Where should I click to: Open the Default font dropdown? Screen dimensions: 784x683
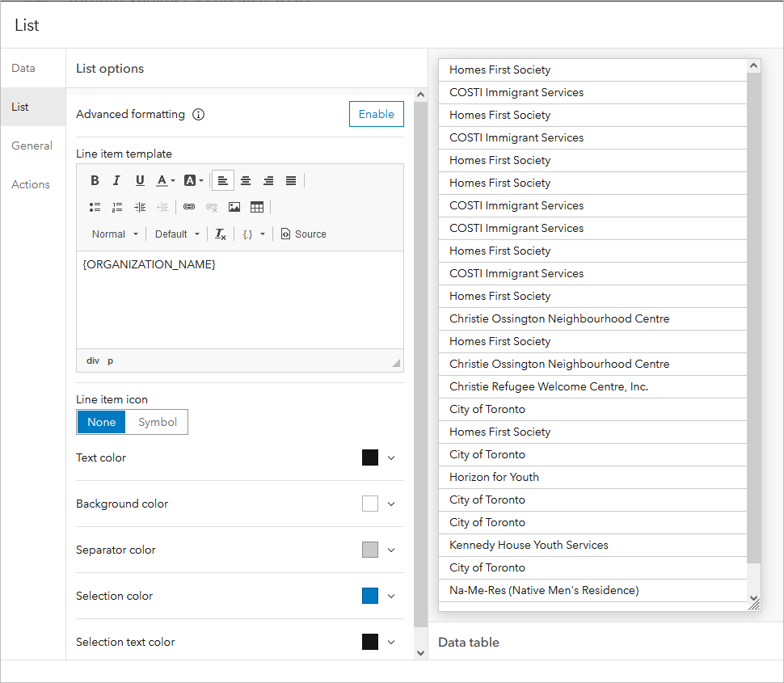point(177,234)
